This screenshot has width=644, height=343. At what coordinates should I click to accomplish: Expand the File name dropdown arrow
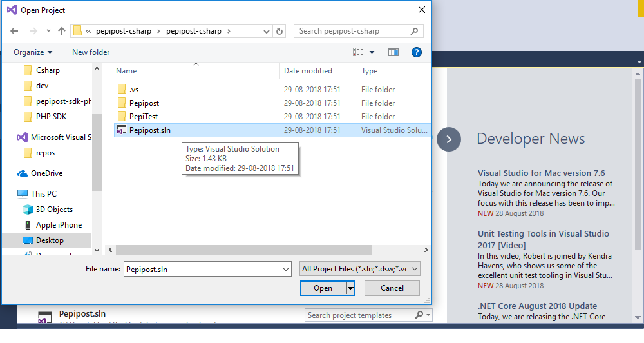coord(286,269)
